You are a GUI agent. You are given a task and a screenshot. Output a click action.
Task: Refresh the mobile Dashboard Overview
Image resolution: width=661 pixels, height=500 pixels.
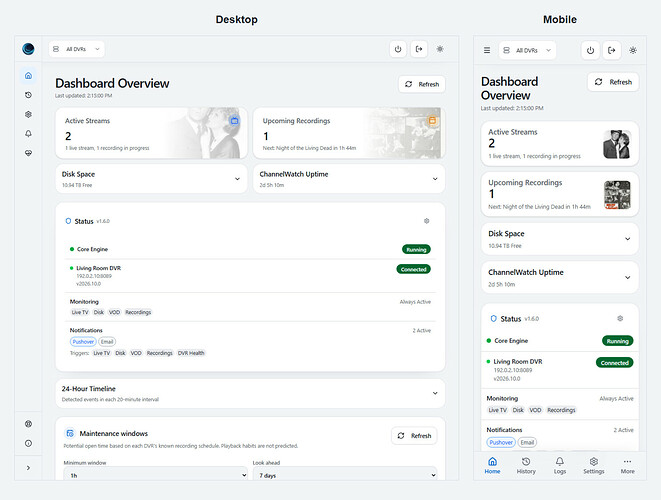coord(613,82)
